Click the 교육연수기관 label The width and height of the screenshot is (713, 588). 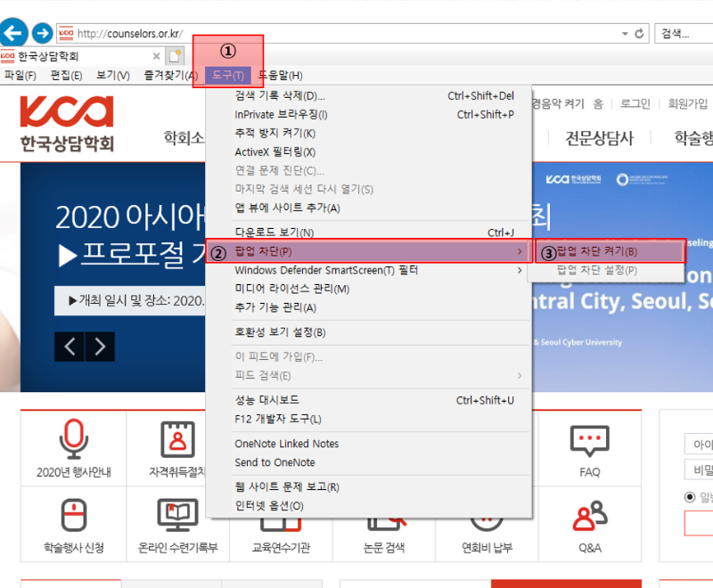[281, 548]
